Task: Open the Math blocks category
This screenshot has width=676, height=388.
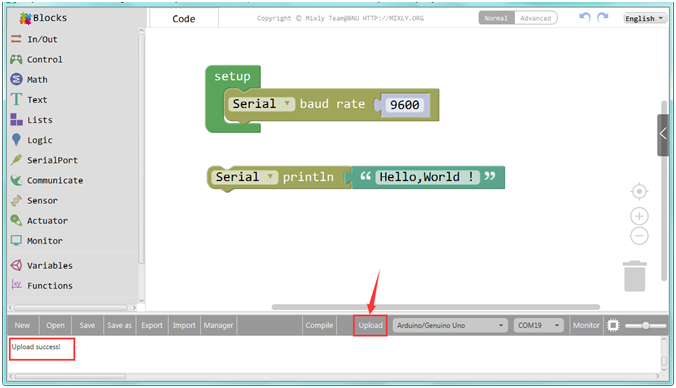Action: click(x=29, y=80)
